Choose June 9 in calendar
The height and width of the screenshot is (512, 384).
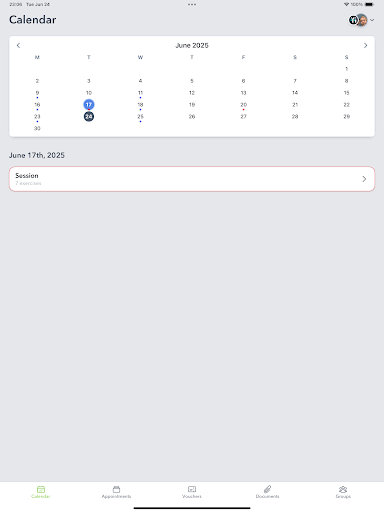point(37,94)
